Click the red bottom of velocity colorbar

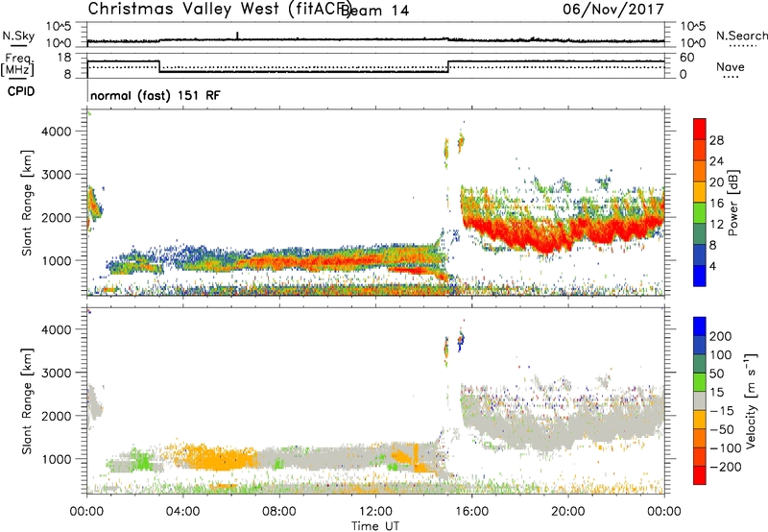[700, 475]
